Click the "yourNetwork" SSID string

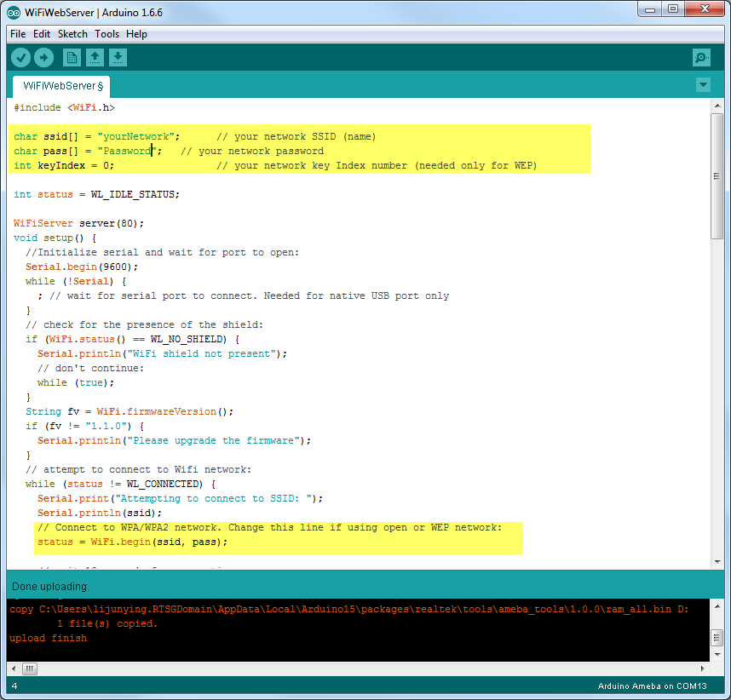135,136
